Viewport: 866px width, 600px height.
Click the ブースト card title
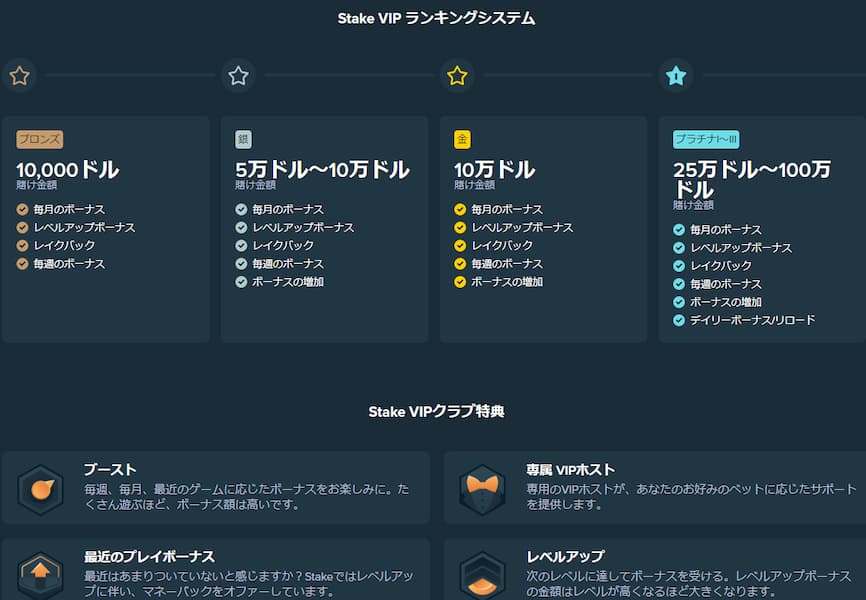pos(110,470)
